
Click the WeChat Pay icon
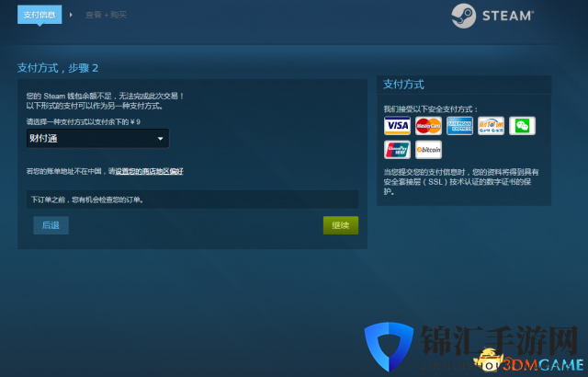point(522,126)
